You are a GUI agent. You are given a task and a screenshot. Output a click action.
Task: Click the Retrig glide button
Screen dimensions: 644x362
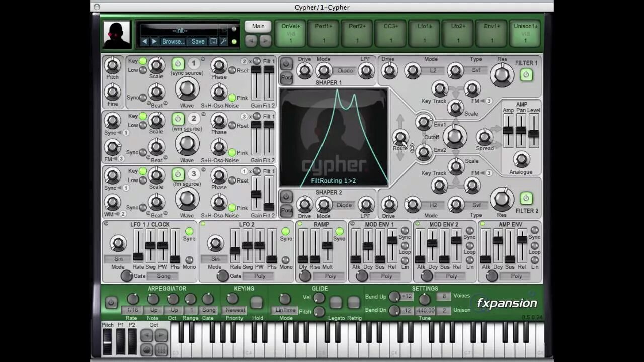point(354,302)
